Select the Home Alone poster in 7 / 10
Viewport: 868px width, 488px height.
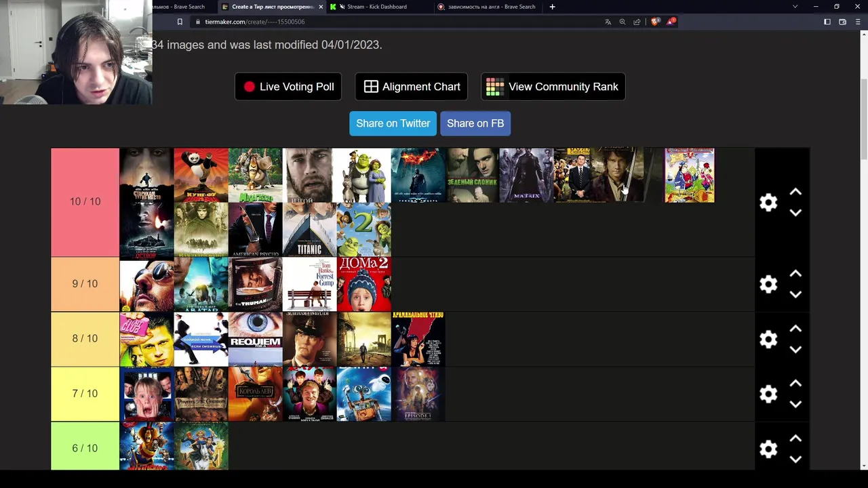pos(147,394)
